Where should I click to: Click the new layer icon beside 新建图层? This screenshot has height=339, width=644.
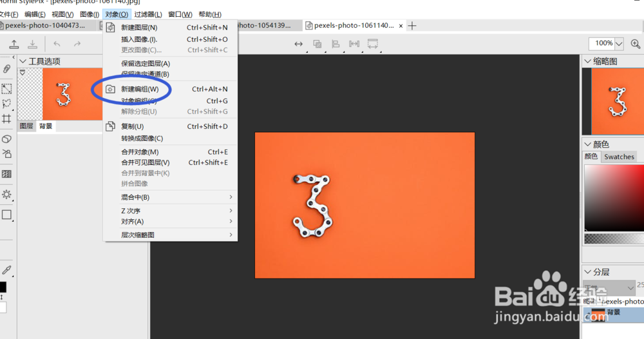pos(111,28)
